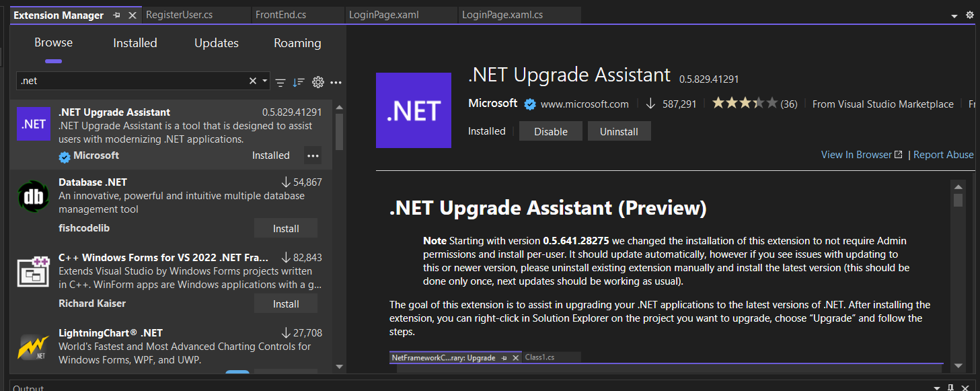Open the search history dropdown arrow
Image resolution: width=980 pixels, height=391 pixels.
pyautogui.click(x=265, y=81)
